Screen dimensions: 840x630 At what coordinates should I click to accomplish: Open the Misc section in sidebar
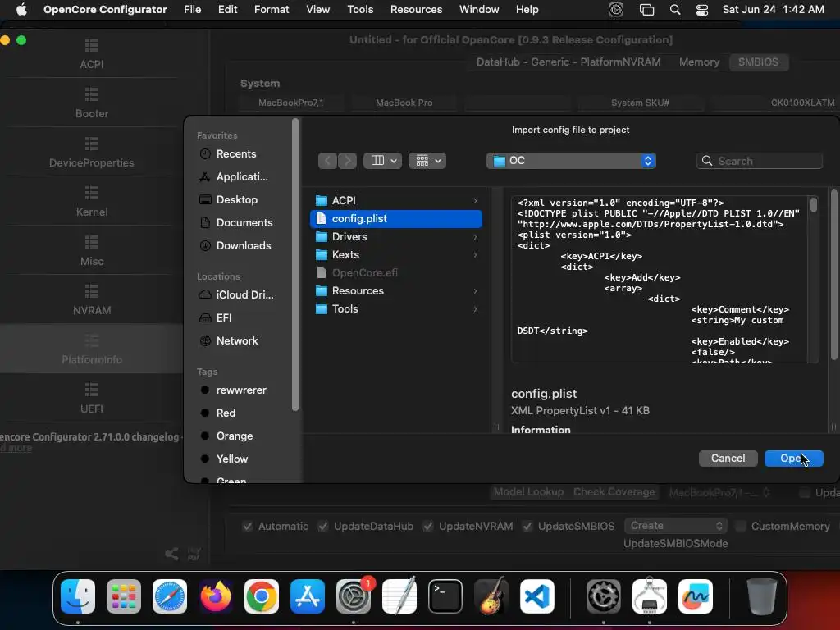click(92, 251)
